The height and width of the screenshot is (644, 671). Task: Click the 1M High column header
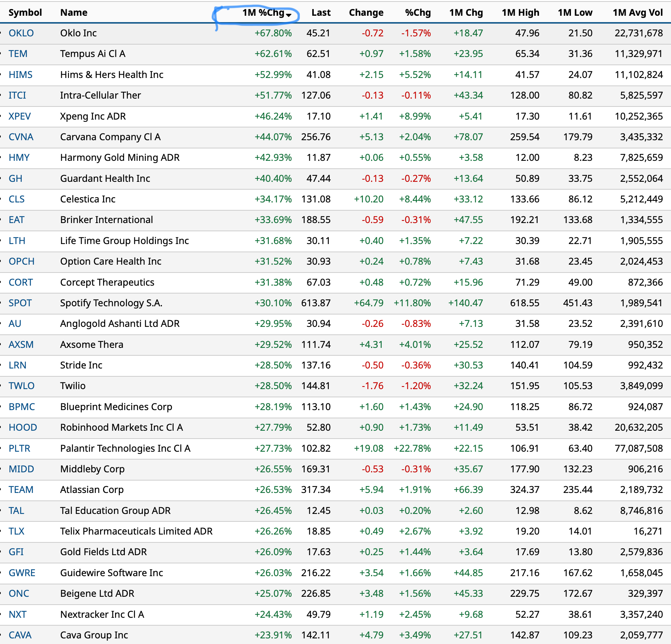[x=520, y=13]
